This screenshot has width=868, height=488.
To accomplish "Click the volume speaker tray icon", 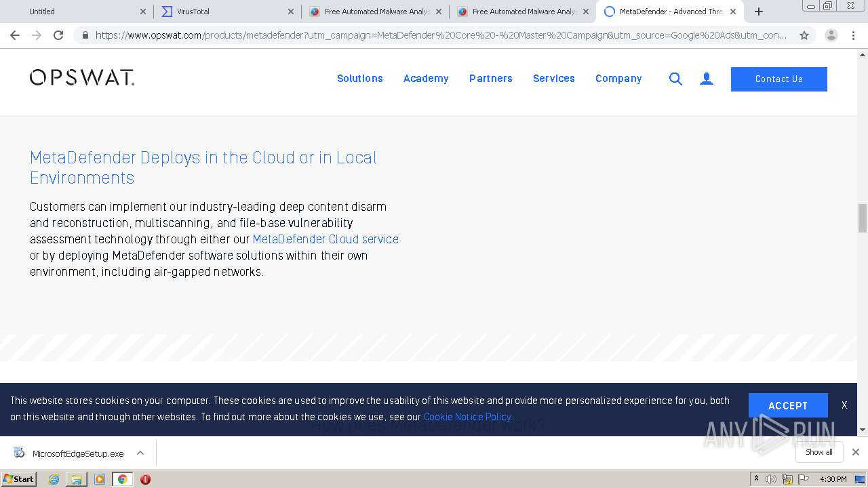I will click(x=771, y=479).
